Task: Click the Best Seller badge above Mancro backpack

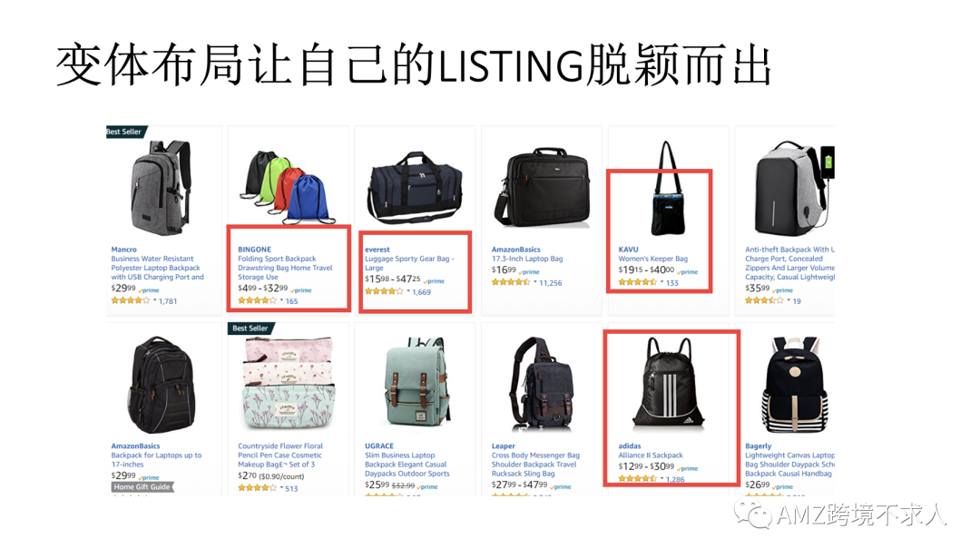Action: click(125, 132)
